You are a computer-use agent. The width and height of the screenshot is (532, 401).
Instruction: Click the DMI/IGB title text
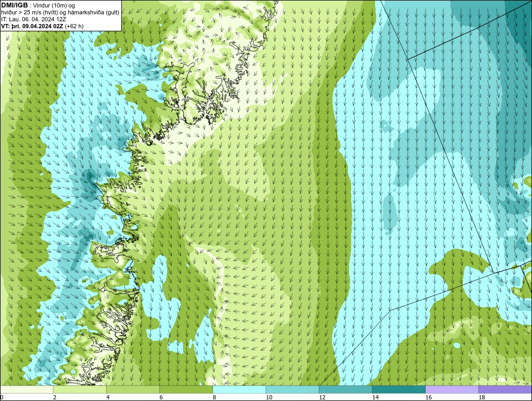(14, 5)
